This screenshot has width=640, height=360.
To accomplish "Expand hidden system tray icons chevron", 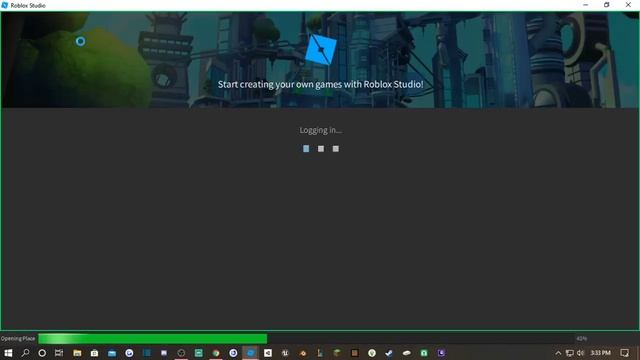I will [x=558, y=353].
